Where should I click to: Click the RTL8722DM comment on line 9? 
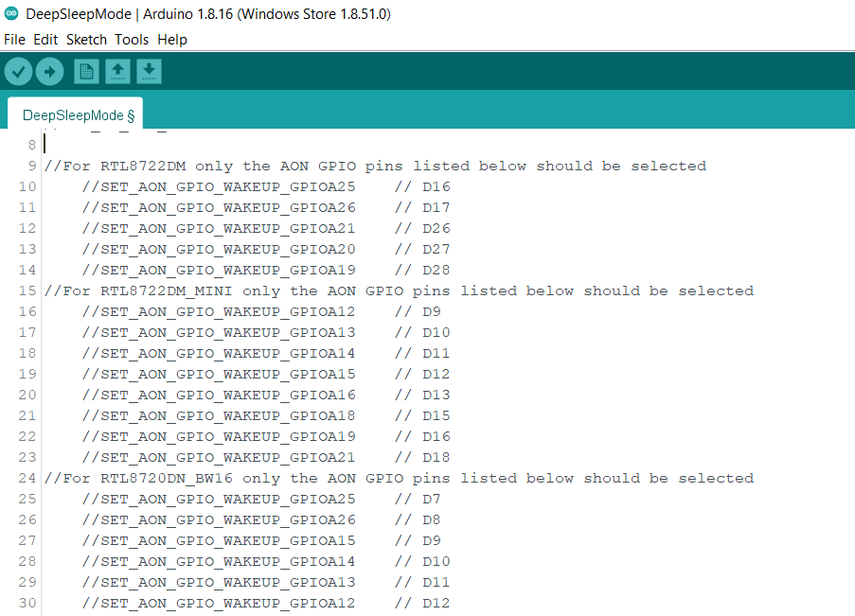pos(375,166)
